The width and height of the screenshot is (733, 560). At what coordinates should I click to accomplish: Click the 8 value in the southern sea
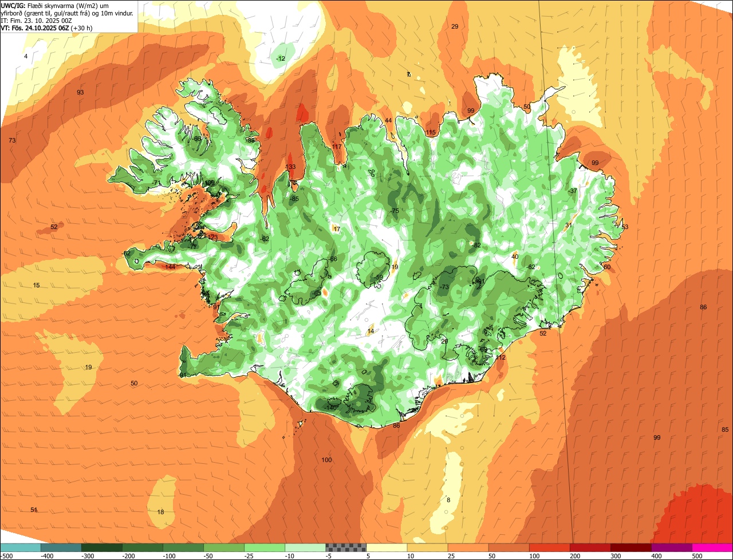tap(448, 500)
